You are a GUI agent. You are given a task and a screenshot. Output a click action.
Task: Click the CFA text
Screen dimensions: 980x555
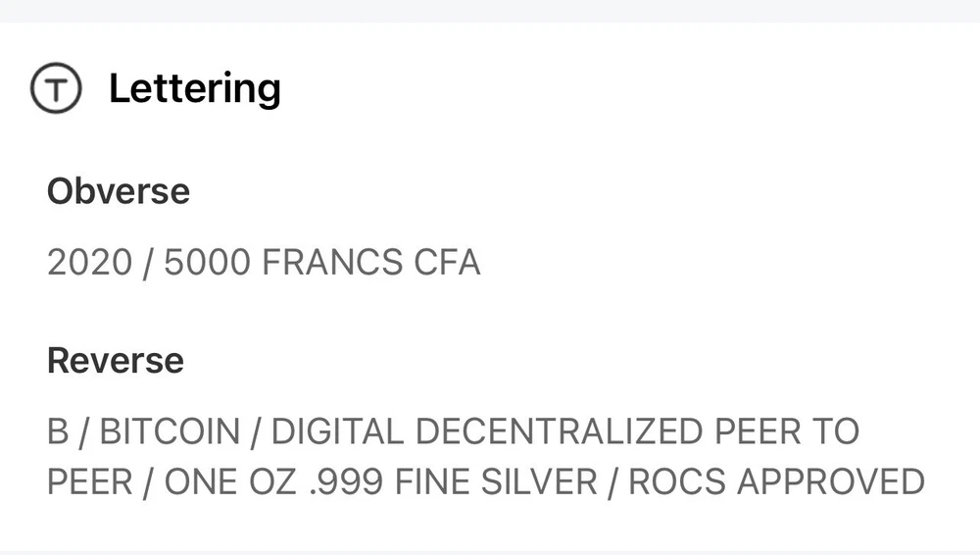click(x=446, y=263)
